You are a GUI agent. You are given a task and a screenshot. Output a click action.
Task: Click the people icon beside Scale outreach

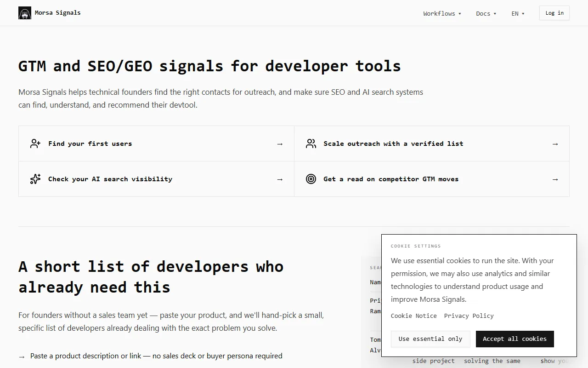311,144
